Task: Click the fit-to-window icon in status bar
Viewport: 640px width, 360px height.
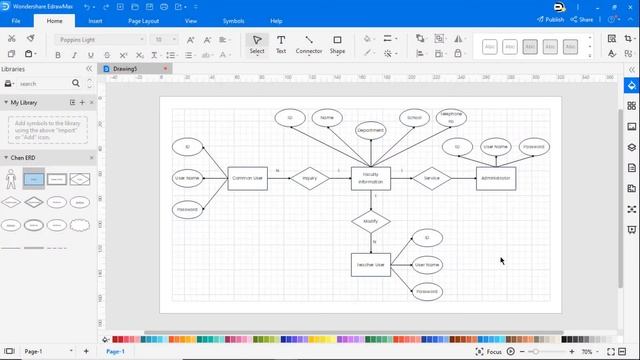Action: (x=611, y=351)
